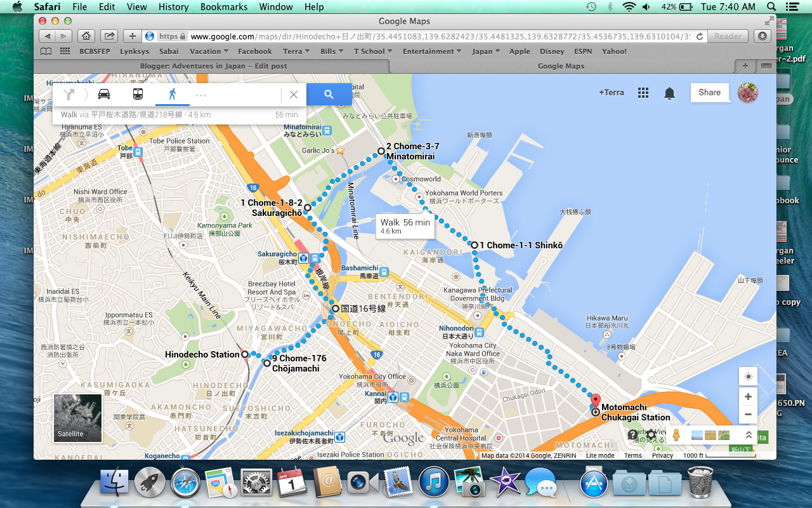812x508 pixels.
Task: Open Google account profile picture
Action: tap(748, 93)
